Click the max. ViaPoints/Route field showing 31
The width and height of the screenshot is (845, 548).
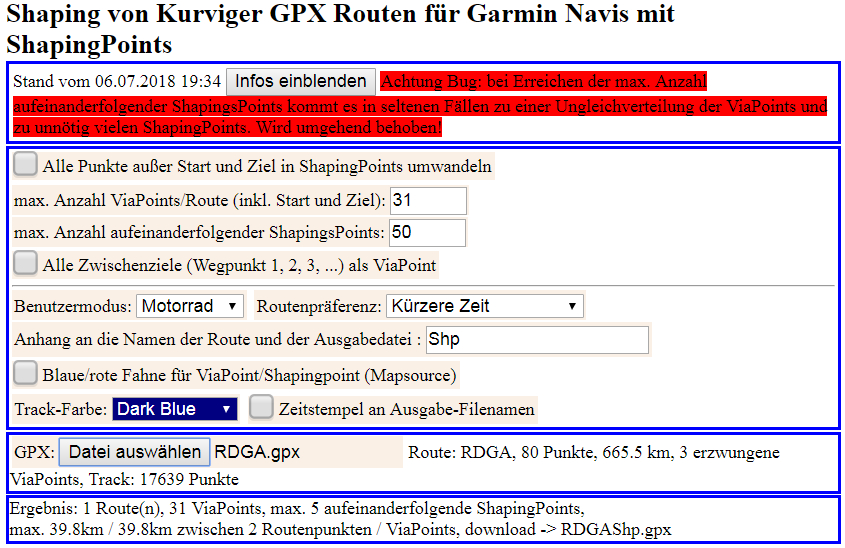[427, 201]
